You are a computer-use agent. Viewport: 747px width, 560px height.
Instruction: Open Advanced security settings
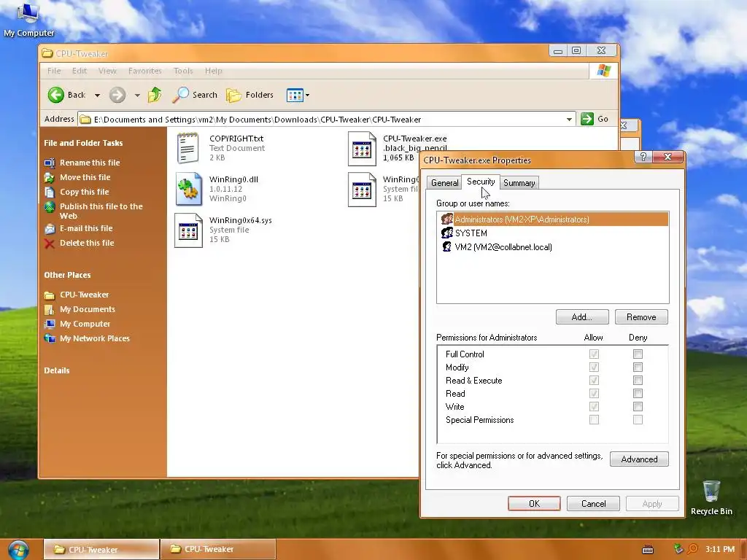[639, 459]
